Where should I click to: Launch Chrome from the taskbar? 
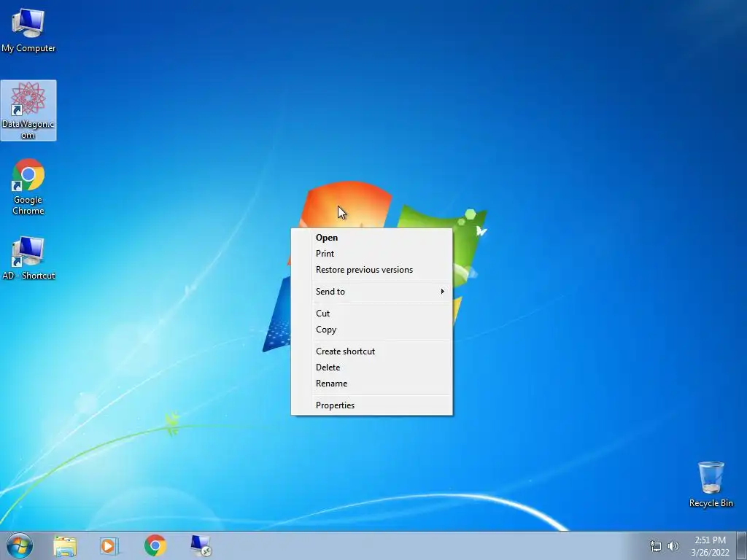click(x=155, y=545)
